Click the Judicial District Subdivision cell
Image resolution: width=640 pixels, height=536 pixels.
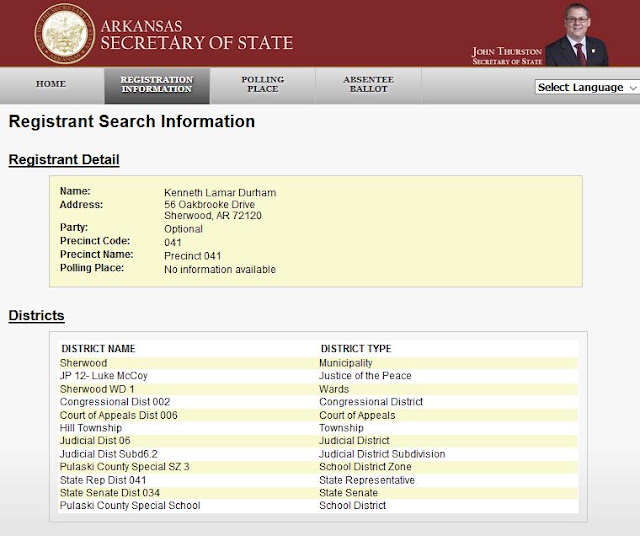pos(382,454)
